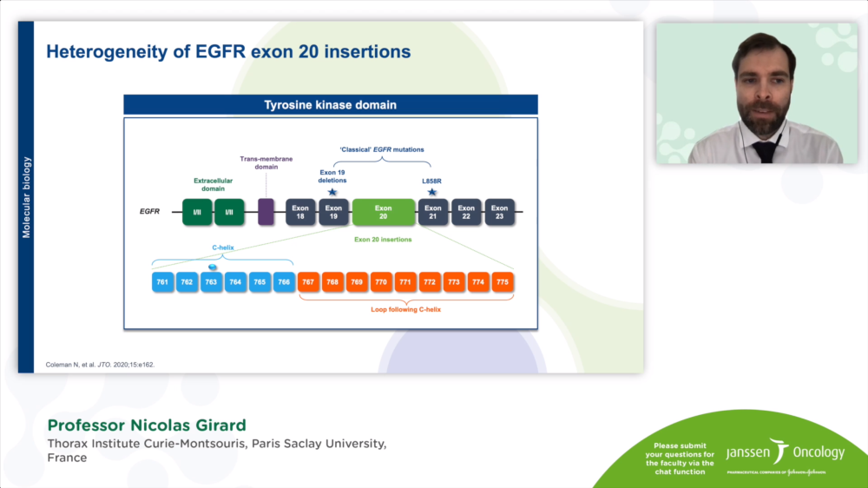868x488 pixels.
Task: Click the Exon 18 block
Action: (x=300, y=212)
